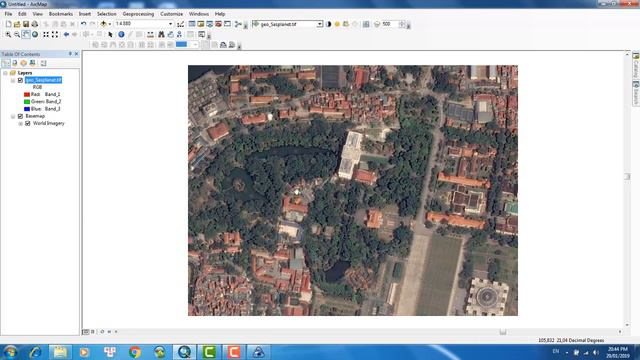Screen dimensions: 640x360
Task: Click the Add Data button
Action: tap(103, 24)
